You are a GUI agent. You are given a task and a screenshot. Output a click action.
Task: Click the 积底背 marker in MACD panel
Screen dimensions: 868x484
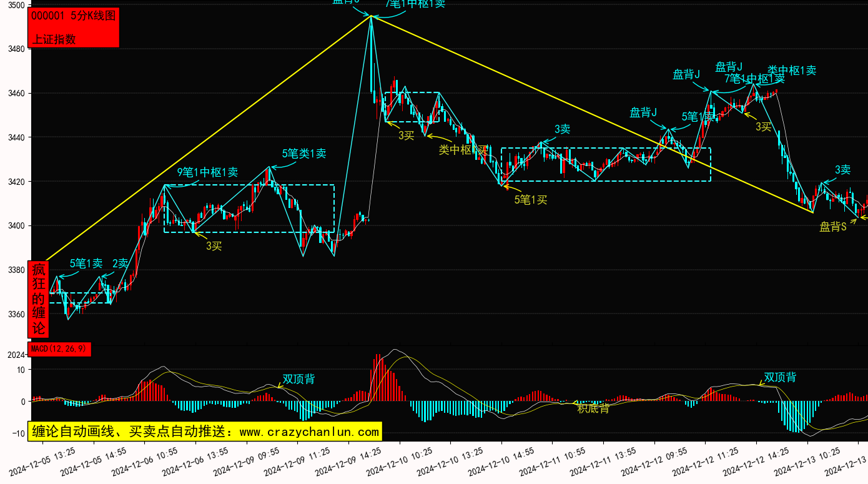[x=593, y=409]
